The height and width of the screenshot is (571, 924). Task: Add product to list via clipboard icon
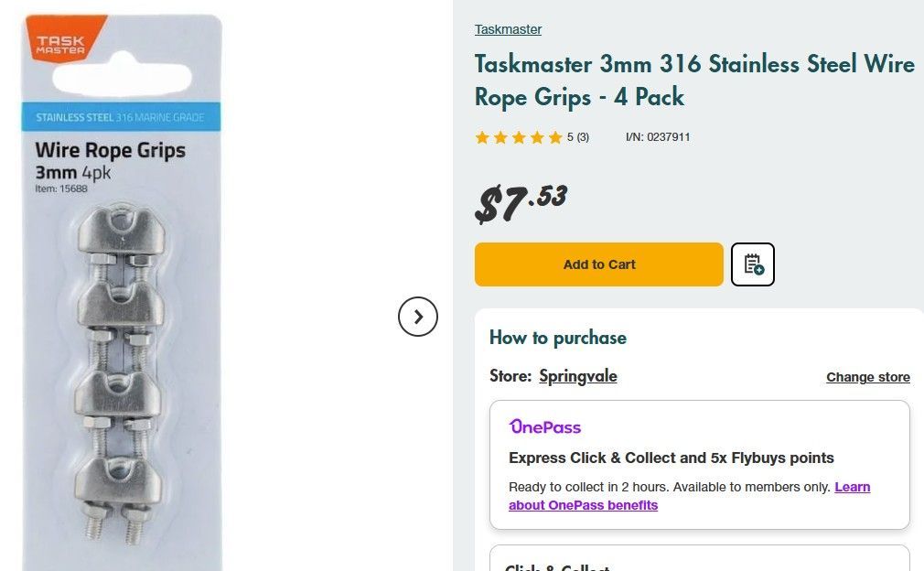pos(753,264)
